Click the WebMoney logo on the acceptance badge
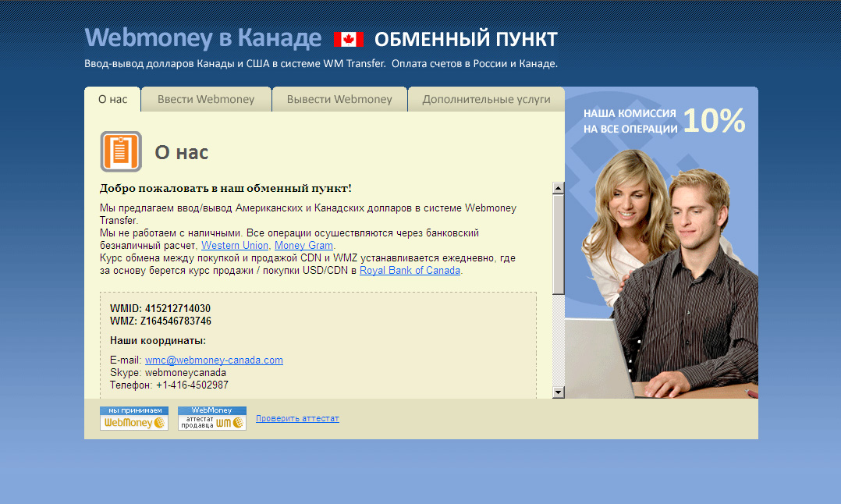This screenshot has height=504, width=841. click(133, 421)
